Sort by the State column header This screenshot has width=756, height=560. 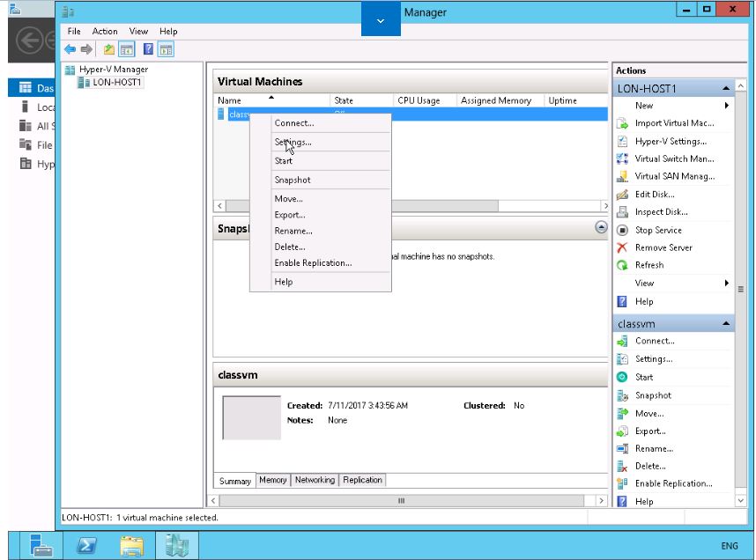[344, 100]
